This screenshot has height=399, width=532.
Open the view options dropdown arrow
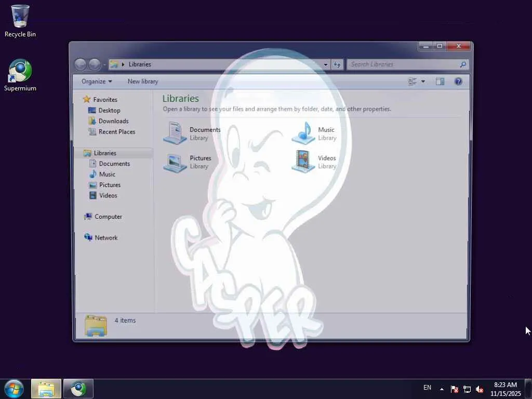[423, 82]
